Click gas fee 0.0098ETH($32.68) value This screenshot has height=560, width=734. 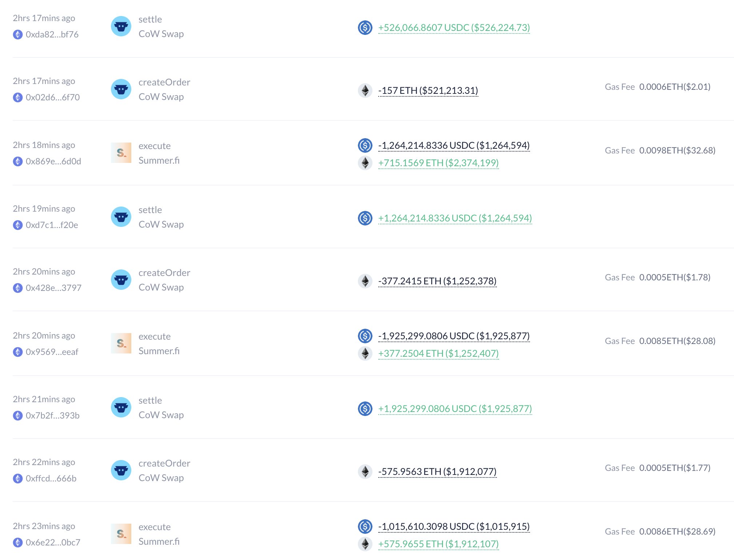[x=677, y=151]
